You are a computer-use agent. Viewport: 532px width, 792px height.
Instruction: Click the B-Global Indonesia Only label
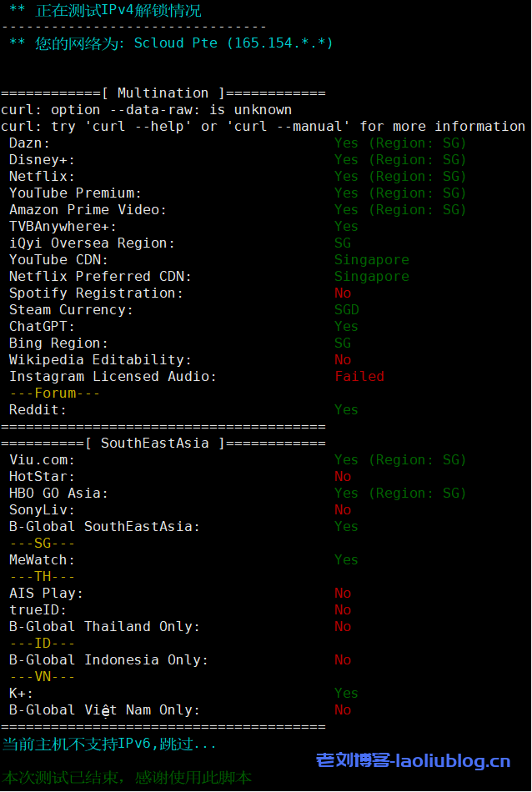tap(108, 659)
